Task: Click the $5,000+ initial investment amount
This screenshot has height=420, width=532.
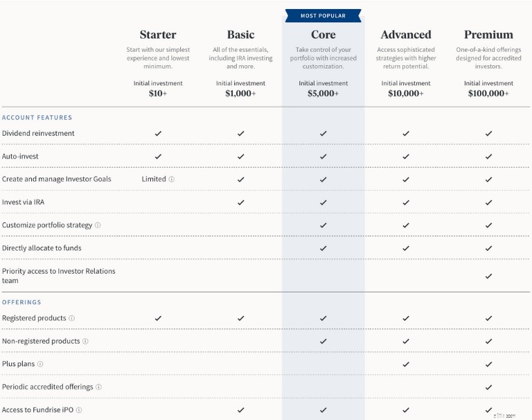Action: (323, 94)
